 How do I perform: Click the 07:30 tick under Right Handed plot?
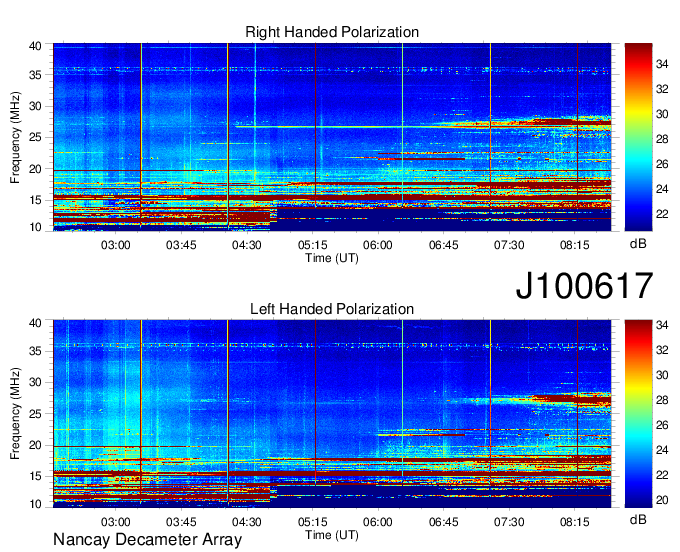[509, 245]
